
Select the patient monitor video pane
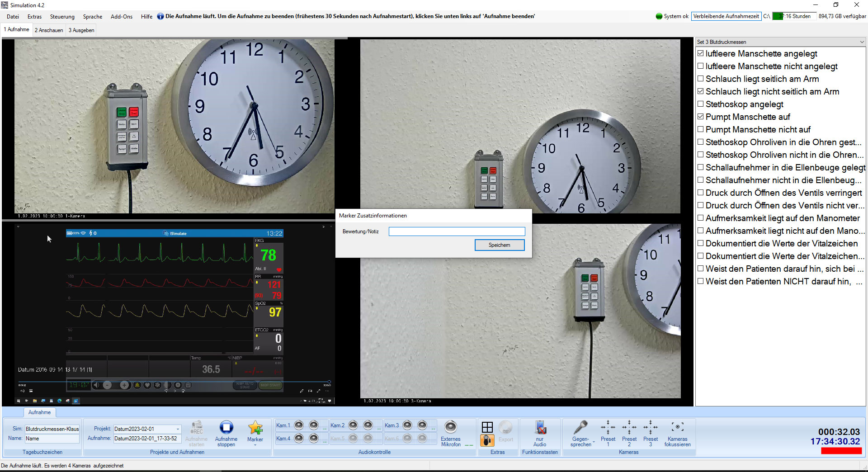point(175,313)
